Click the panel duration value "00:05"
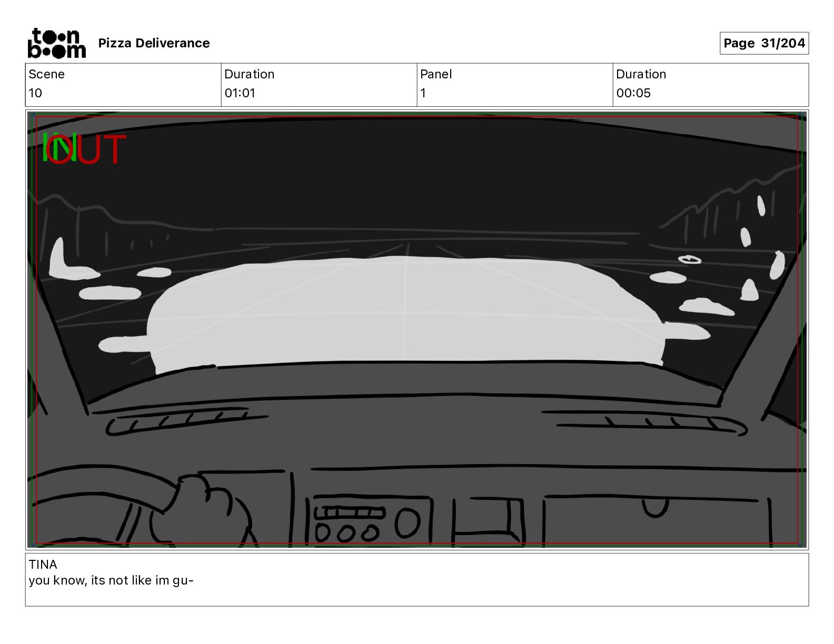 click(x=633, y=93)
